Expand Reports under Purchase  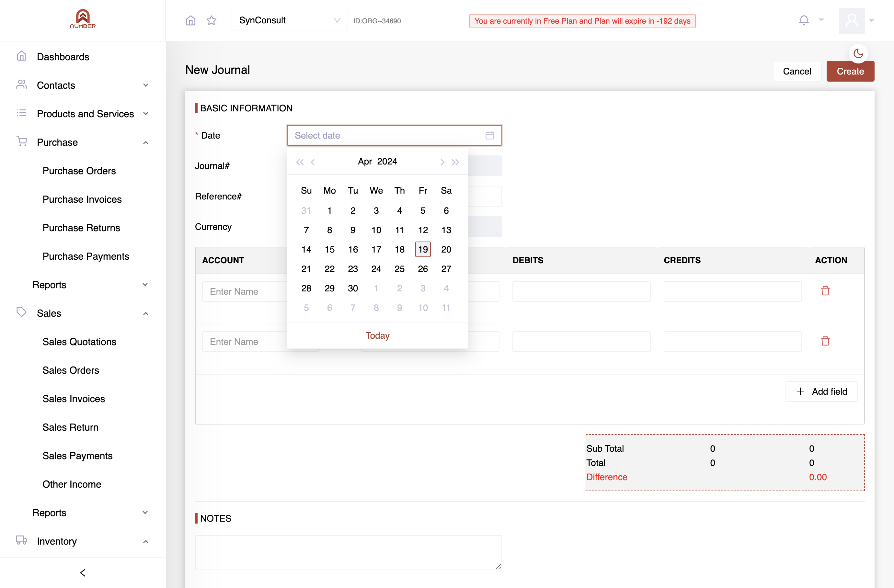[x=90, y=285]
